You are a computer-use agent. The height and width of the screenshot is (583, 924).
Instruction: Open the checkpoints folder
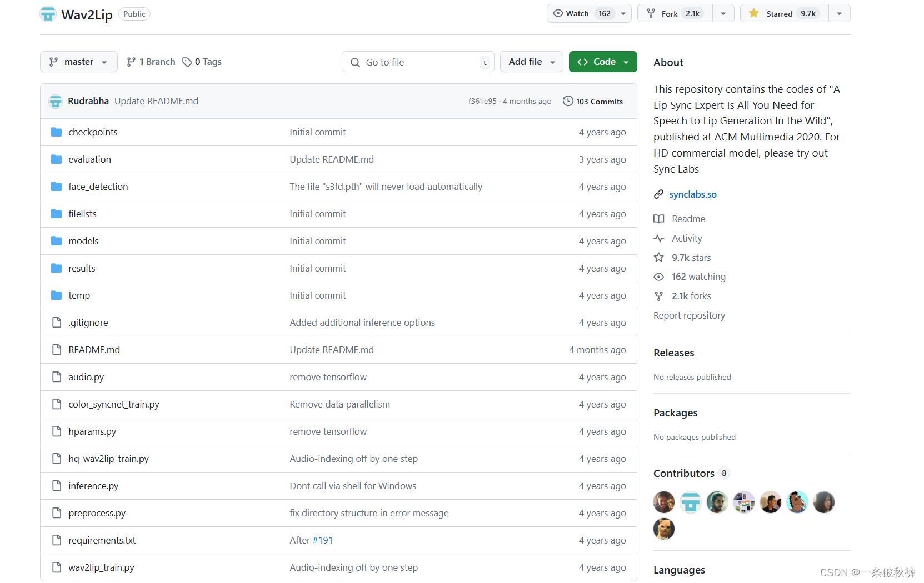click(93, 132)
